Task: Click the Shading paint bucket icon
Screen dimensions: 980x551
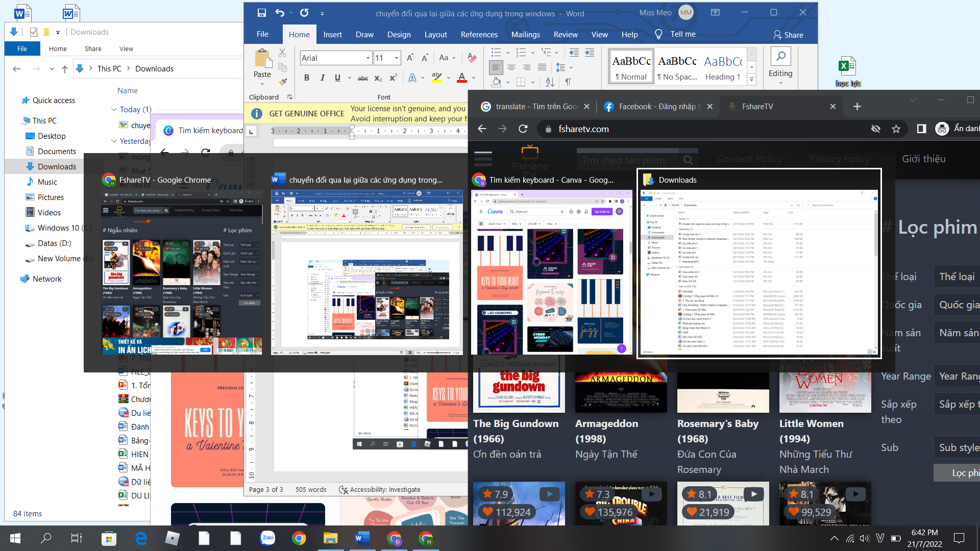Action: coord(496,82)
